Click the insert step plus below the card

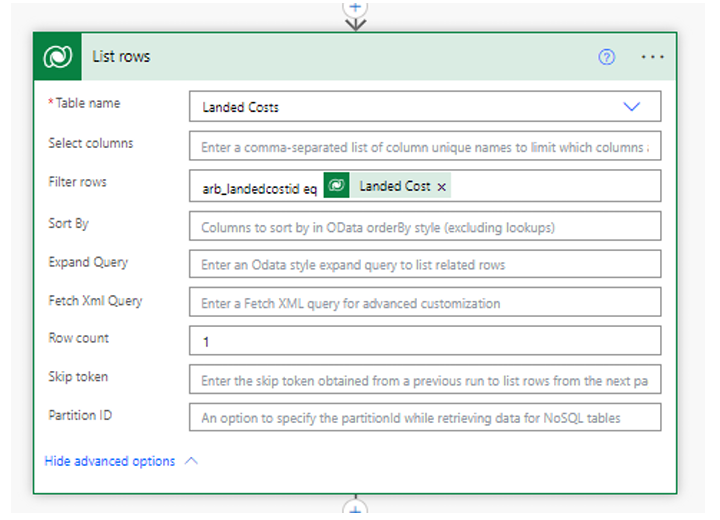pyautogui.click(x=355, y=509)
